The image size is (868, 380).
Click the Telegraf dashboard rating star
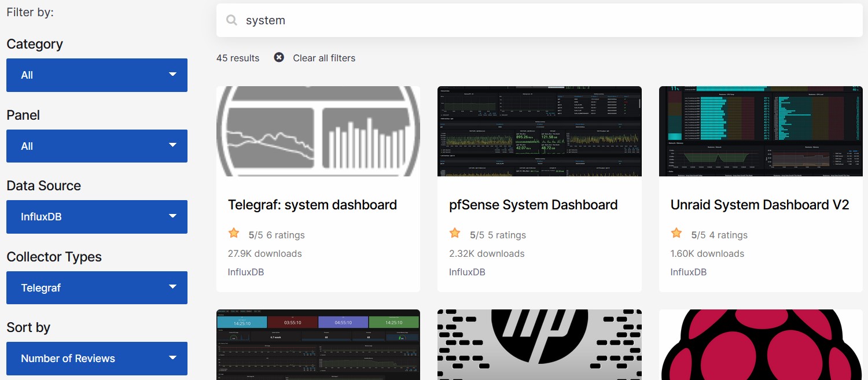pos(234,233)
